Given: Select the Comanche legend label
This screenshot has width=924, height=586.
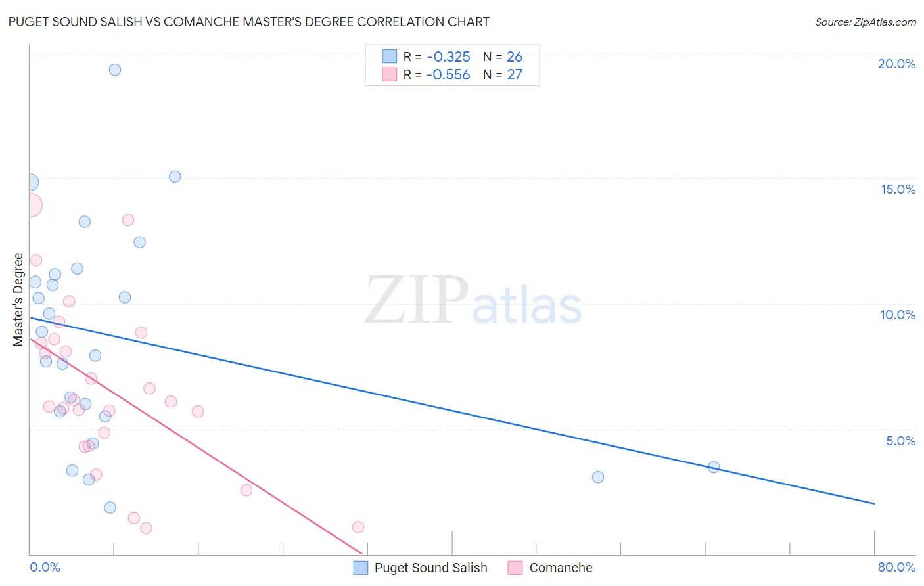Looking at the screenshot, I should [x=561, y=568].
